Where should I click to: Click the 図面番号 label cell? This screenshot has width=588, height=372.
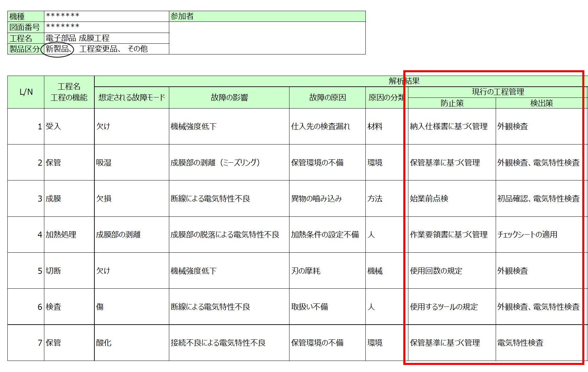26,27
